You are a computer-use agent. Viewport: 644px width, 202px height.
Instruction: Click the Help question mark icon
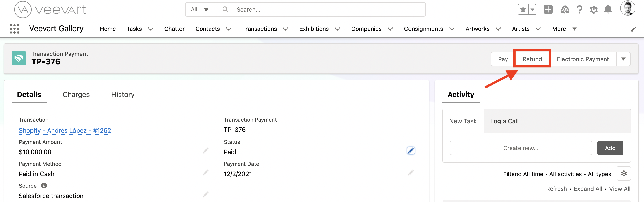click(x=579, y=9)
